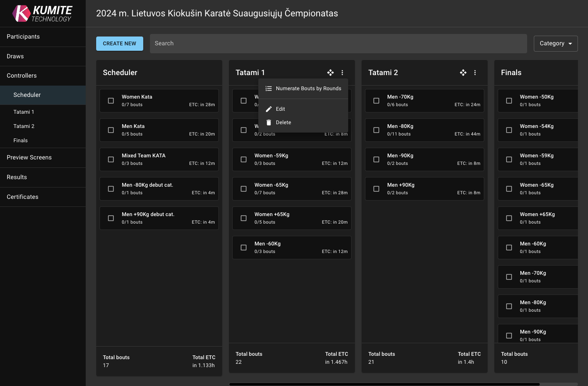Check the Women Kata checkbox

(x=111, y=101)
